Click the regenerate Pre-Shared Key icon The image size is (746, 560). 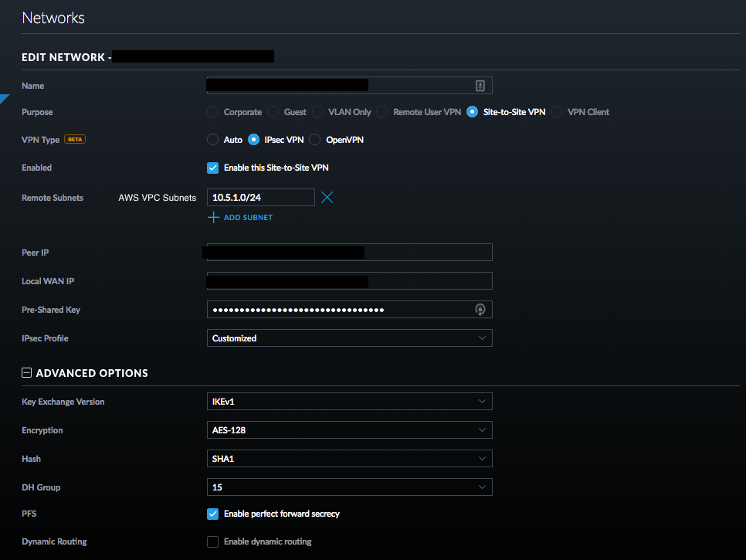(480, 310)
